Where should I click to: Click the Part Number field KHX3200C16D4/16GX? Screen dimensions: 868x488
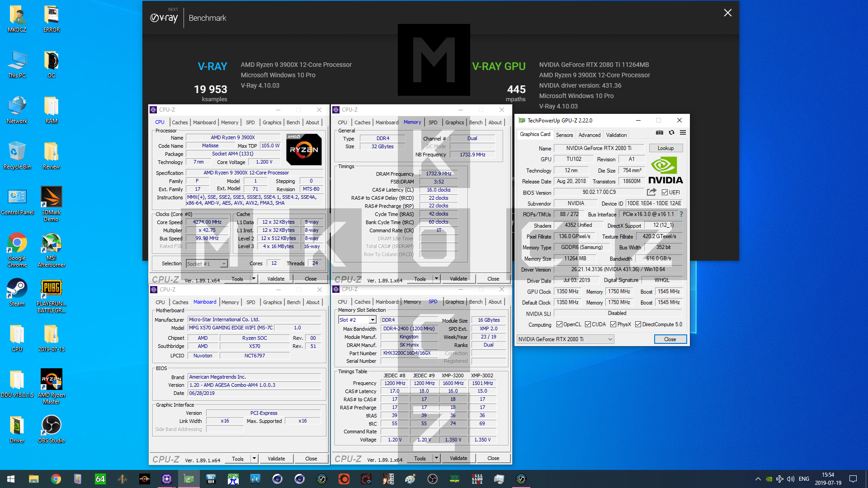(410, 353)
